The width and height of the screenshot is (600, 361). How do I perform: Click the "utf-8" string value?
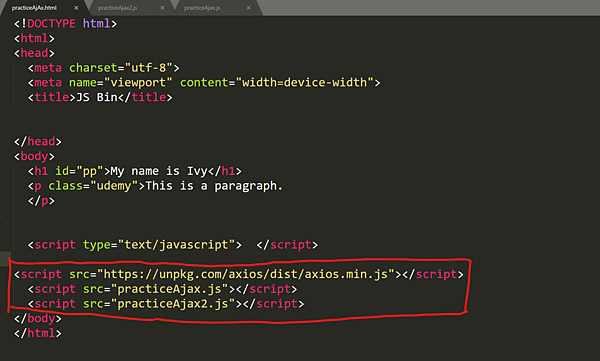click(x=148, y=68)
